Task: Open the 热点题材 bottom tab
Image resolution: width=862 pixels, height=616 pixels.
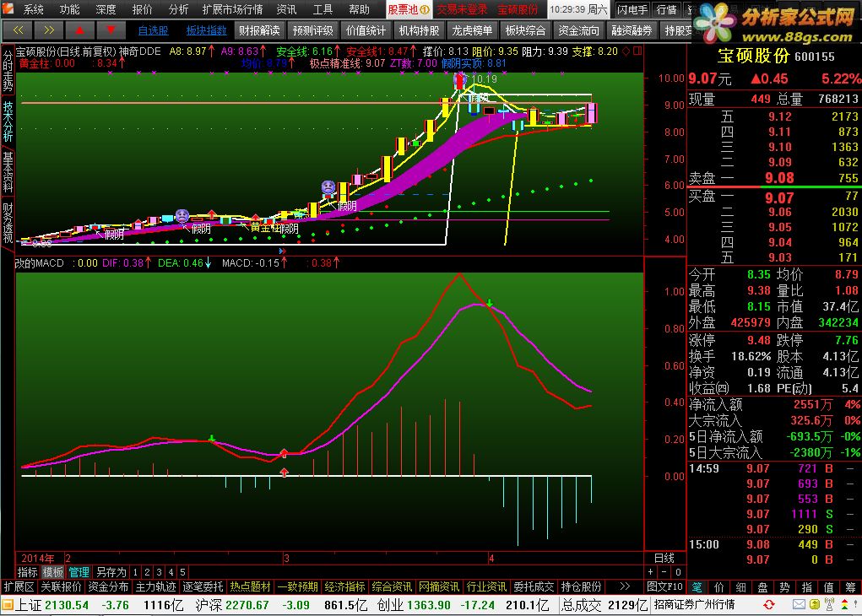Action: click(250, 586)
